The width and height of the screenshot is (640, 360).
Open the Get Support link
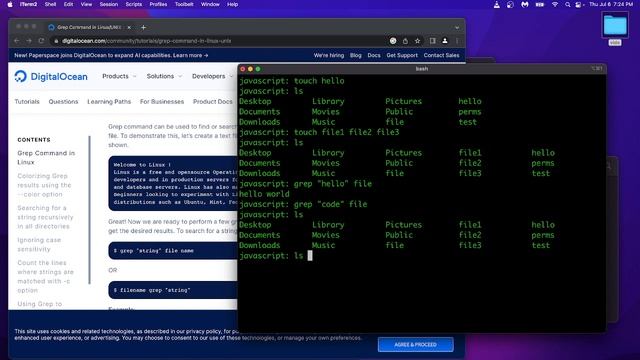(x=402, y=56)
